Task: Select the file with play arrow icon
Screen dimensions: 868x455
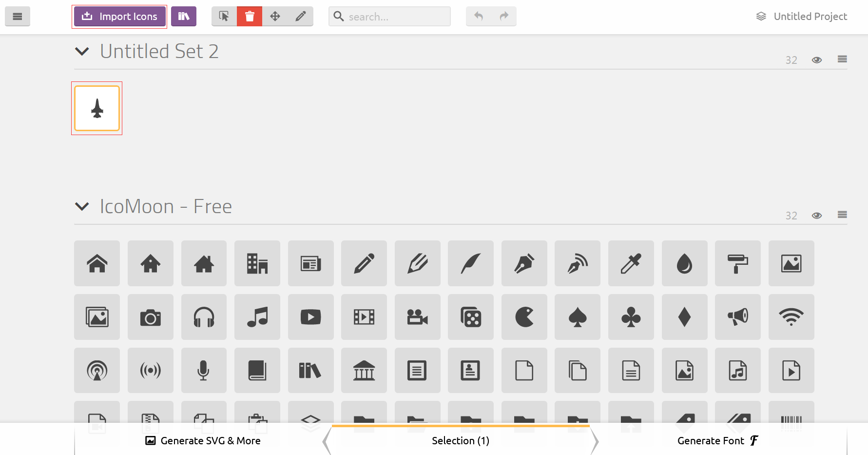Action: coord(791,370)
